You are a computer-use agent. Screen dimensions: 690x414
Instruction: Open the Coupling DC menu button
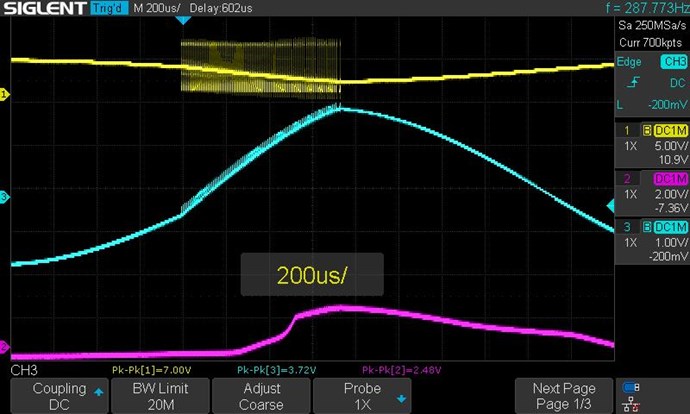59,396
